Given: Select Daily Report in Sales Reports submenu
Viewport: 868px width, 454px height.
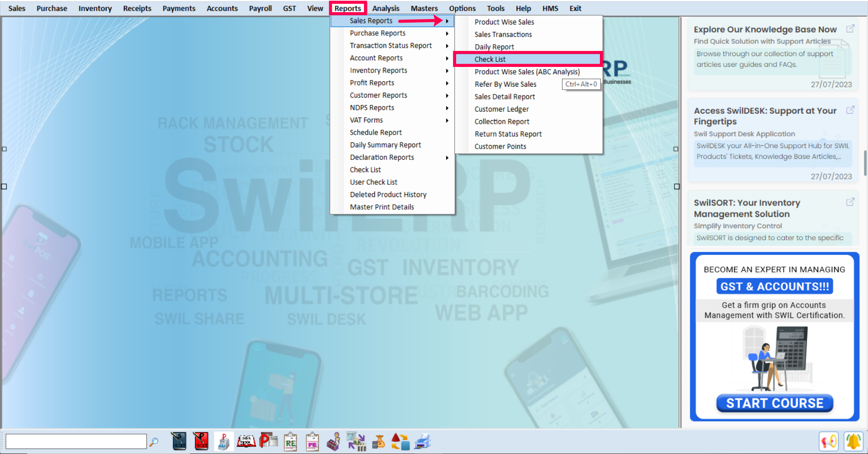Looking at the screenshot, I should click(528, 47).
